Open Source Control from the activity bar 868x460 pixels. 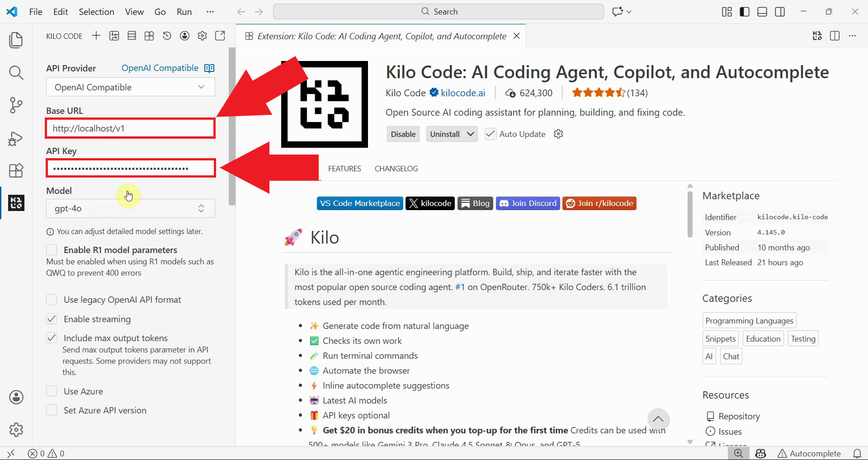point(16,105)
